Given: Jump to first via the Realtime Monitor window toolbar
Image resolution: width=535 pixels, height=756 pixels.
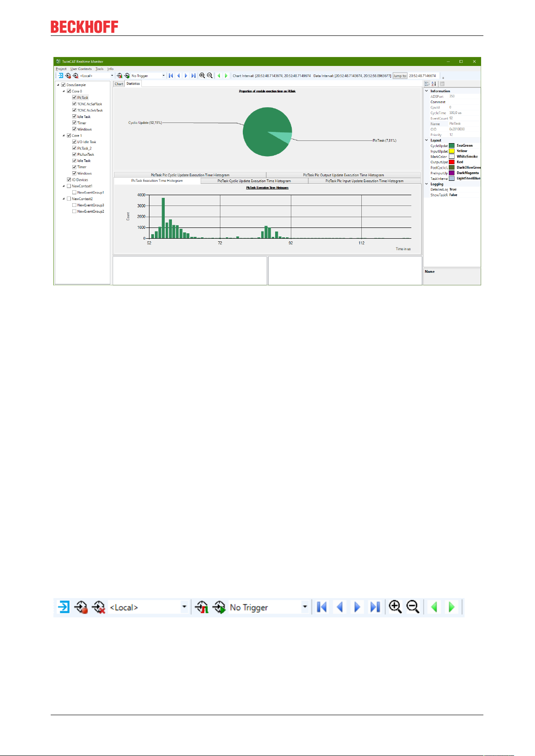Looking at the screenshot, I should [x=171, y=76].
